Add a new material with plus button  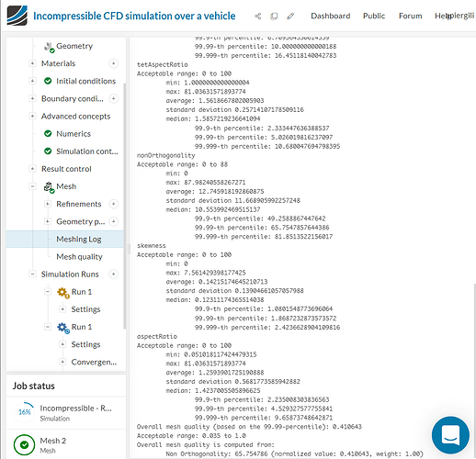pos(114,63)
